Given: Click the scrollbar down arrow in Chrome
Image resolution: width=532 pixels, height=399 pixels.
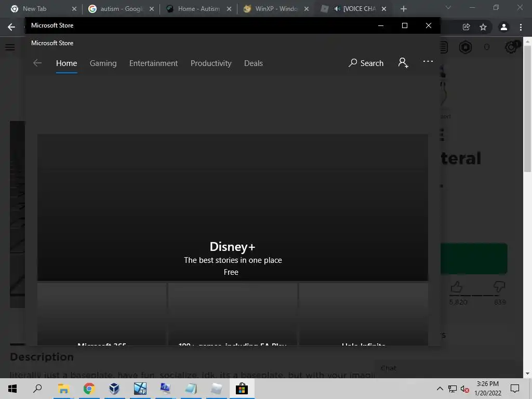Looking at the screenshot, I should (x=528, y=374).
